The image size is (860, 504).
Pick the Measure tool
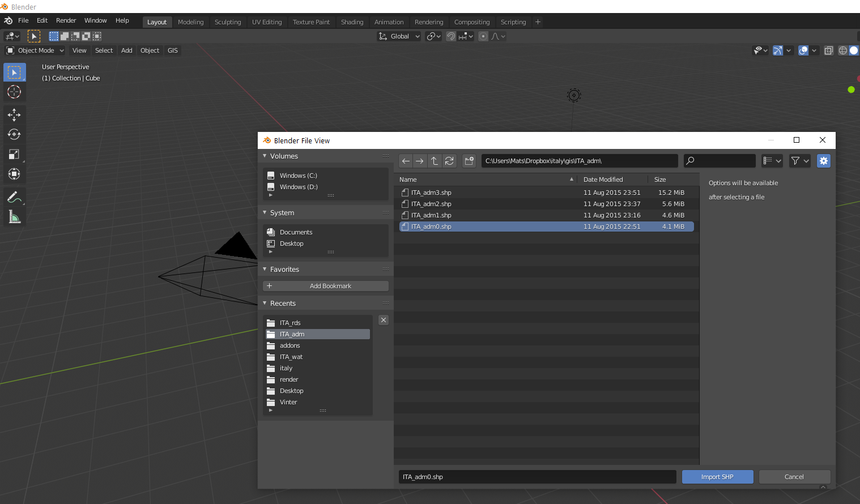point(14,216)
